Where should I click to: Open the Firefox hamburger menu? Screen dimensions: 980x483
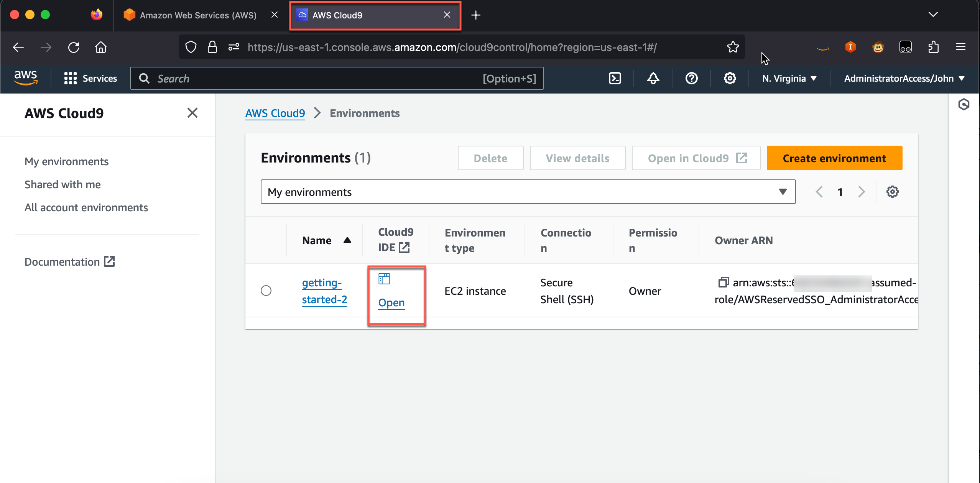click(x=961, y=47)
